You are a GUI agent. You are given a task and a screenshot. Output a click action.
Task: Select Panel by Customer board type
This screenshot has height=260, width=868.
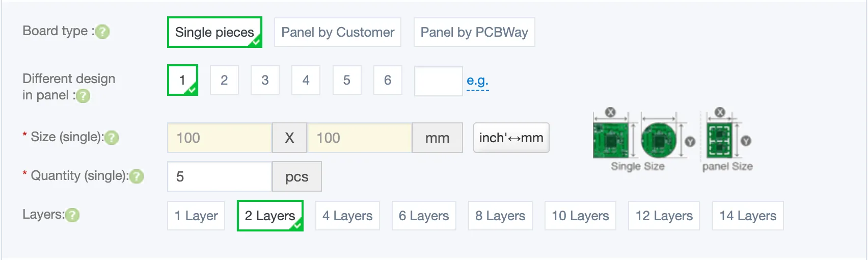coord(338,32)
